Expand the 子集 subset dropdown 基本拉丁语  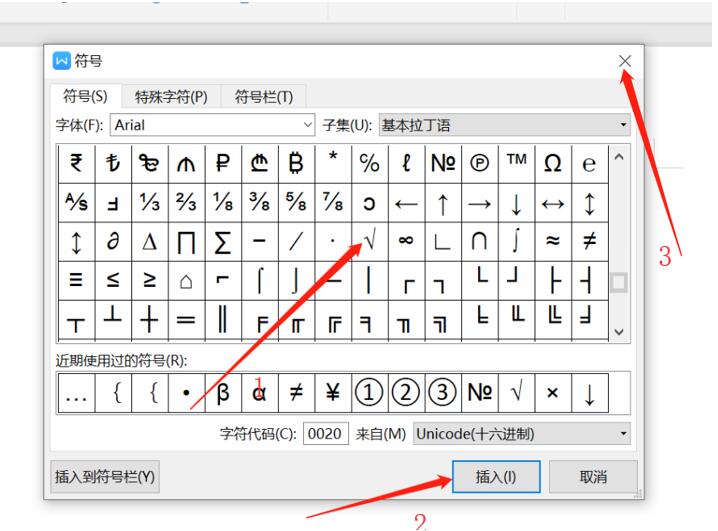pos(505,125)
